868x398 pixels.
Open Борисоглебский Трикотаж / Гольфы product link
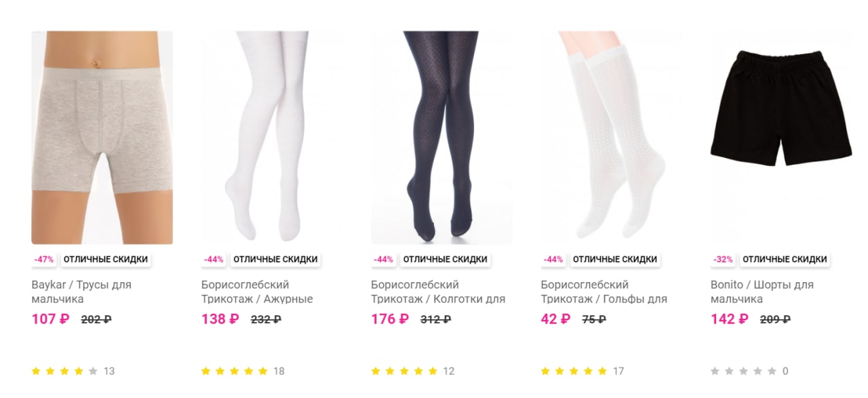[x=604, y=292]
